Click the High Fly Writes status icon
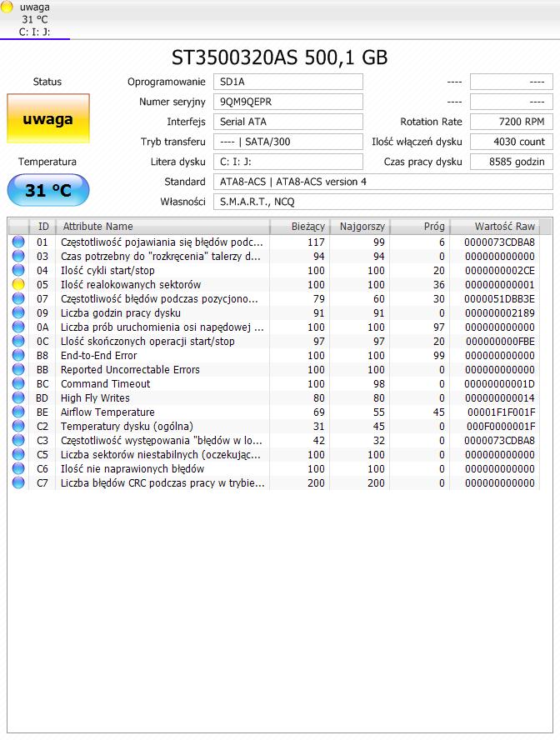Screen dimensions: 560x740 (18, 397)
